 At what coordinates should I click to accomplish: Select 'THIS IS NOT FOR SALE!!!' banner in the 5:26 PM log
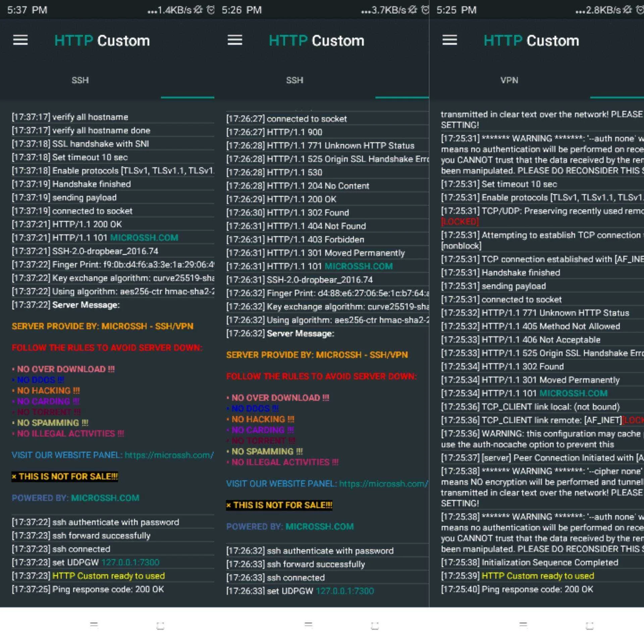click(x=279, y=505)
